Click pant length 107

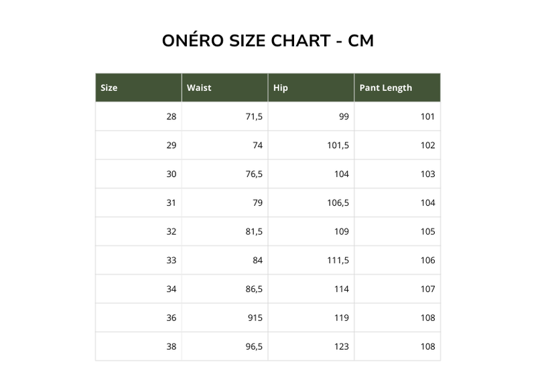427,289
